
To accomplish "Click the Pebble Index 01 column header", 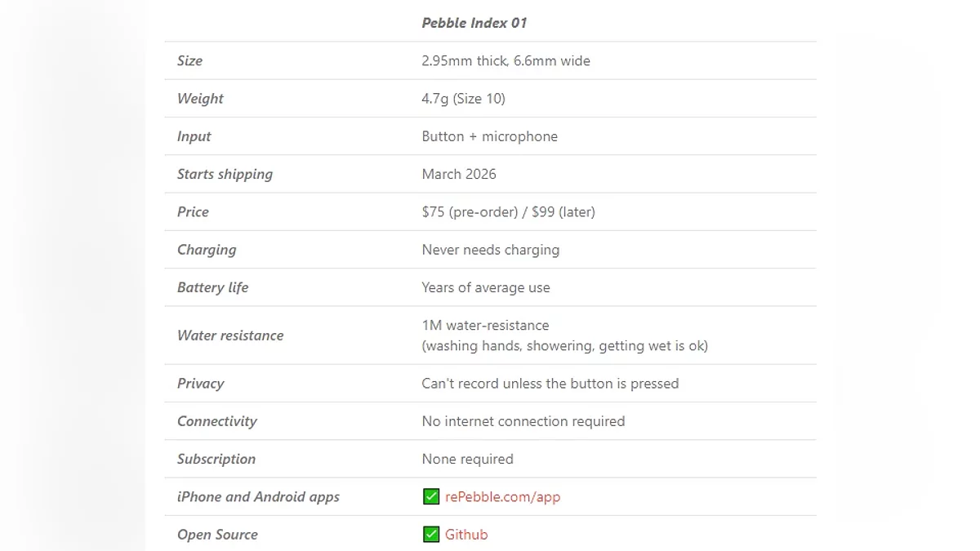I will 474,23.
